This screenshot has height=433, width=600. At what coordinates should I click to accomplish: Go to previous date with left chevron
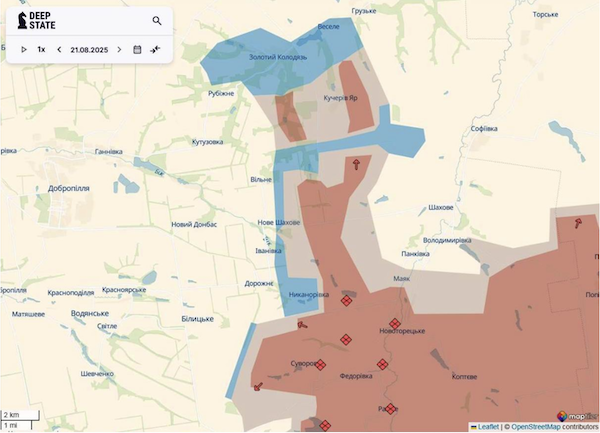[59, 49]
